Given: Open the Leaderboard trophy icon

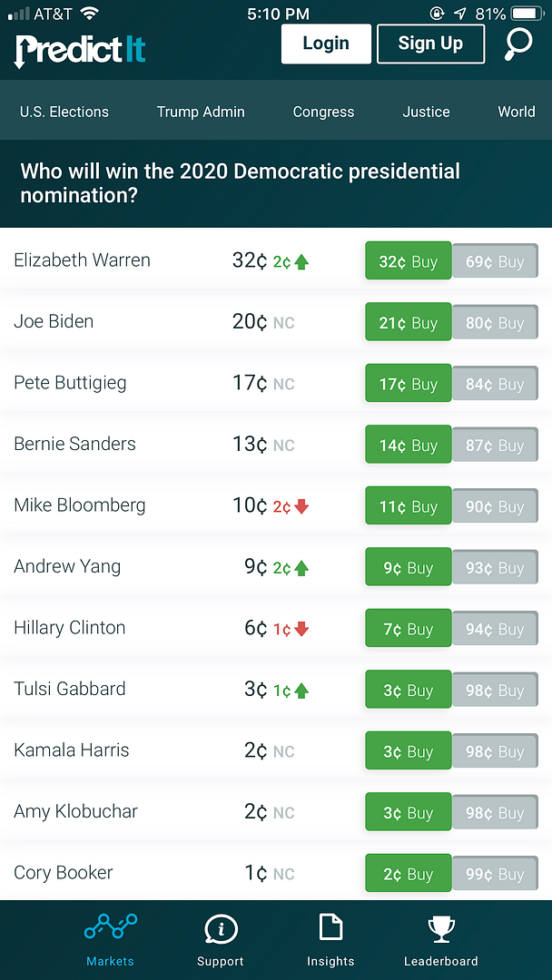Looking at the screenshot, I should (441, 928).
